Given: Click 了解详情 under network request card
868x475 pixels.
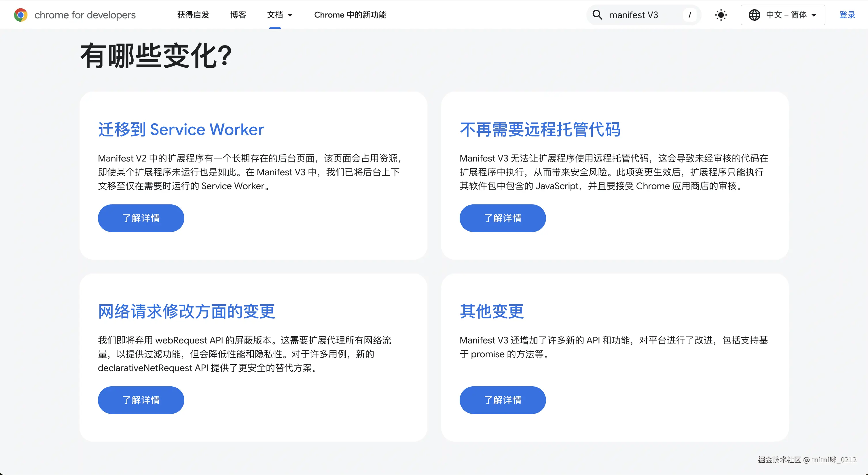Looking at the screenshot, I should point(141,400).
